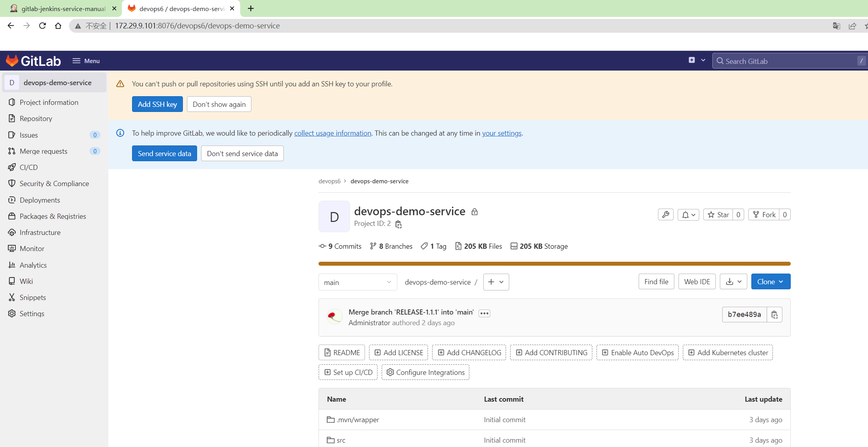Dismiss with Don't show again button
The height and width of the screenshot is (447, 868).
point(219,104)
